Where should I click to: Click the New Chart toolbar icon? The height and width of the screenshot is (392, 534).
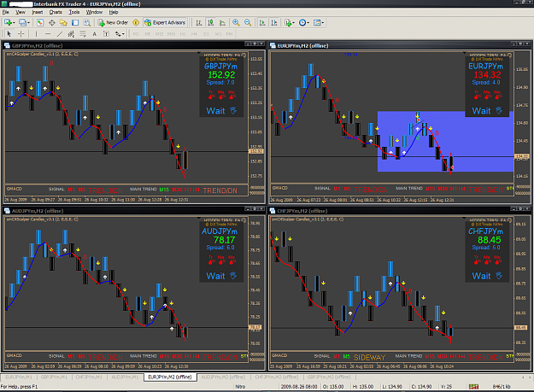click(x=8, y=22)
